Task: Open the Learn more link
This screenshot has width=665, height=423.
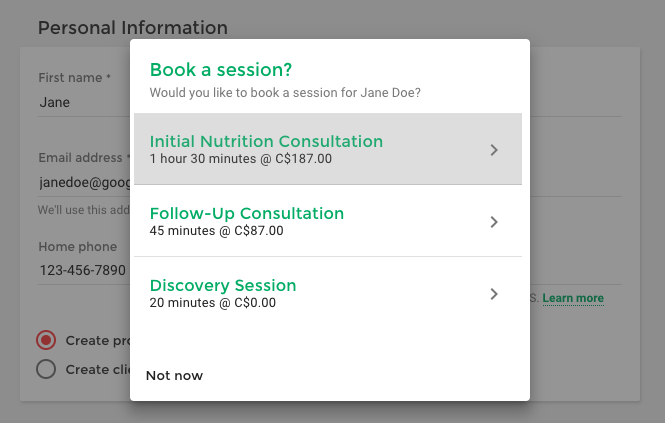Action: pyautogui.click(x=573, y=298)
